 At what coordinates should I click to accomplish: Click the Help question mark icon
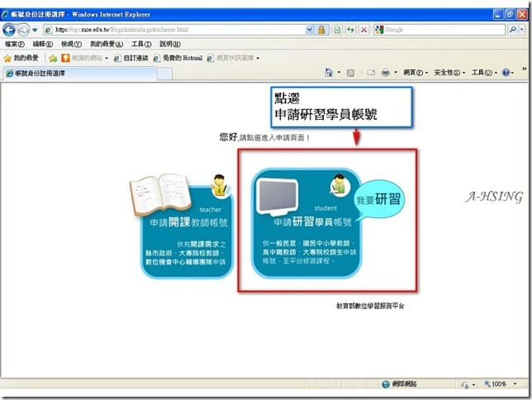506,73
